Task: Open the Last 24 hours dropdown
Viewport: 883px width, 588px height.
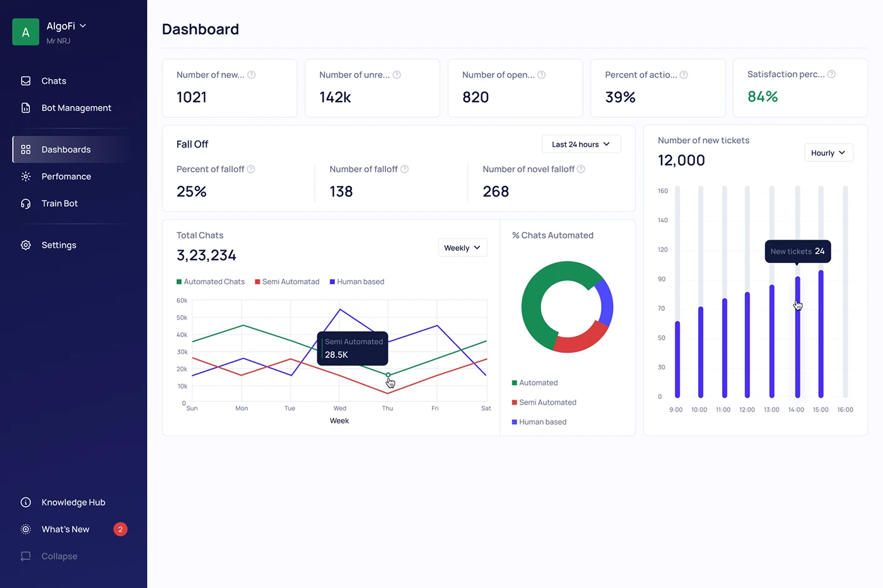Action: (581, 144)
